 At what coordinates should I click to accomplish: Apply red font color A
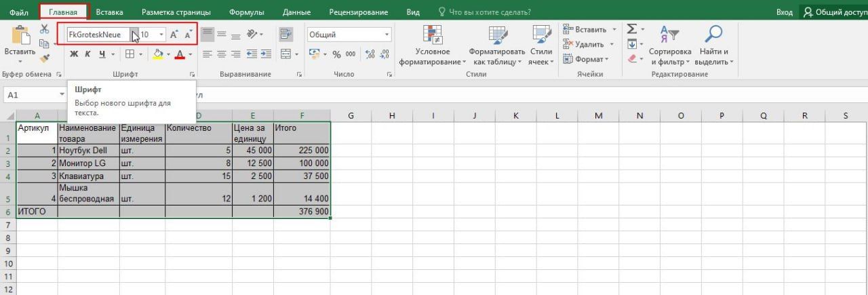click(180, 54)
